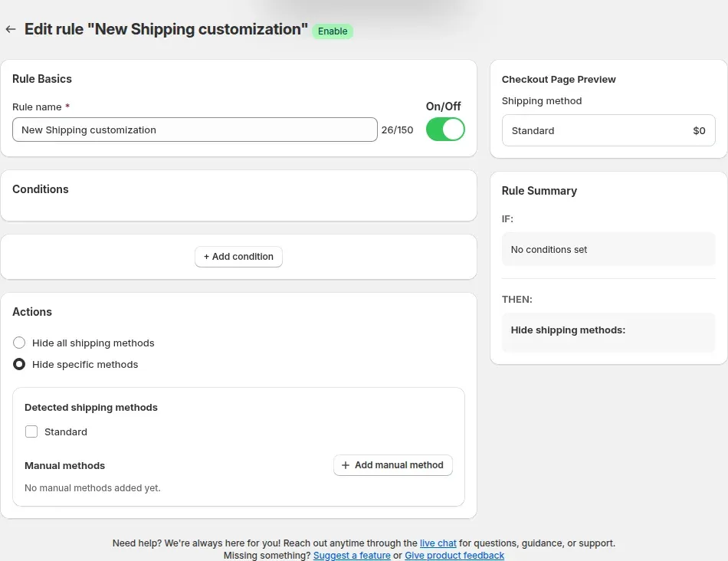This screenshot has height=561, width=728.
Task: Check the Standard shipping method checkbox
Action: click(31, 431)
